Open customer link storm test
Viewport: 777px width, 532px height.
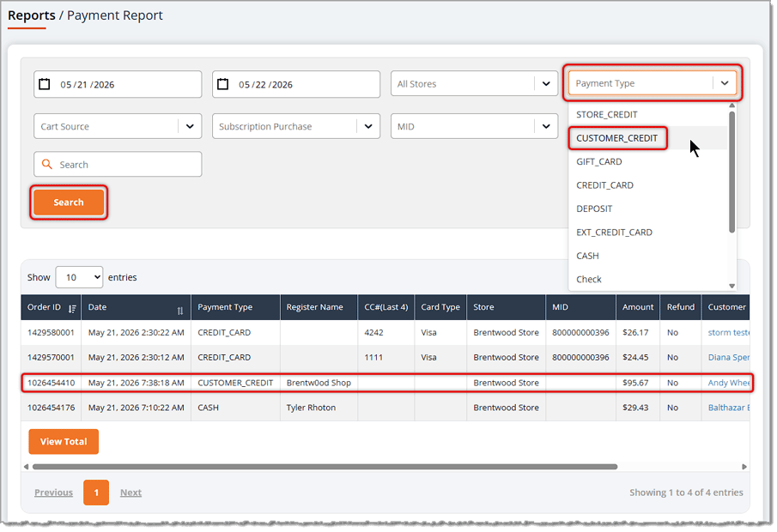[728, 332]
